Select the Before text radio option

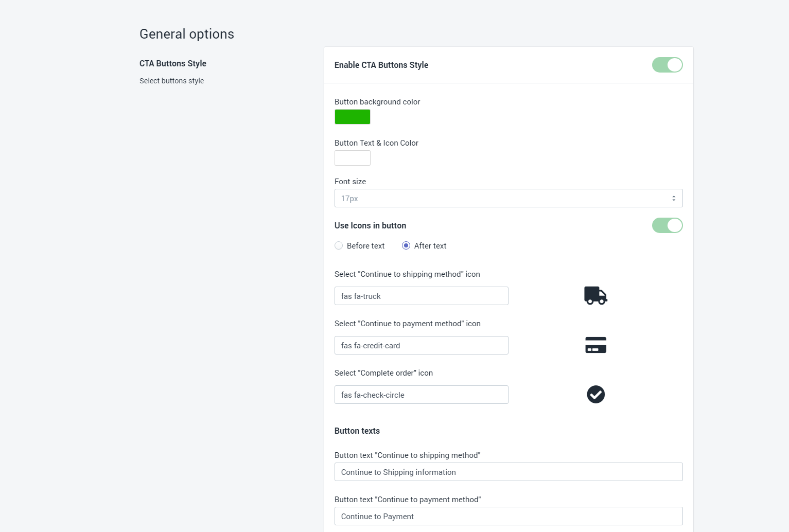pyautogui.click(x=339, y=246)
